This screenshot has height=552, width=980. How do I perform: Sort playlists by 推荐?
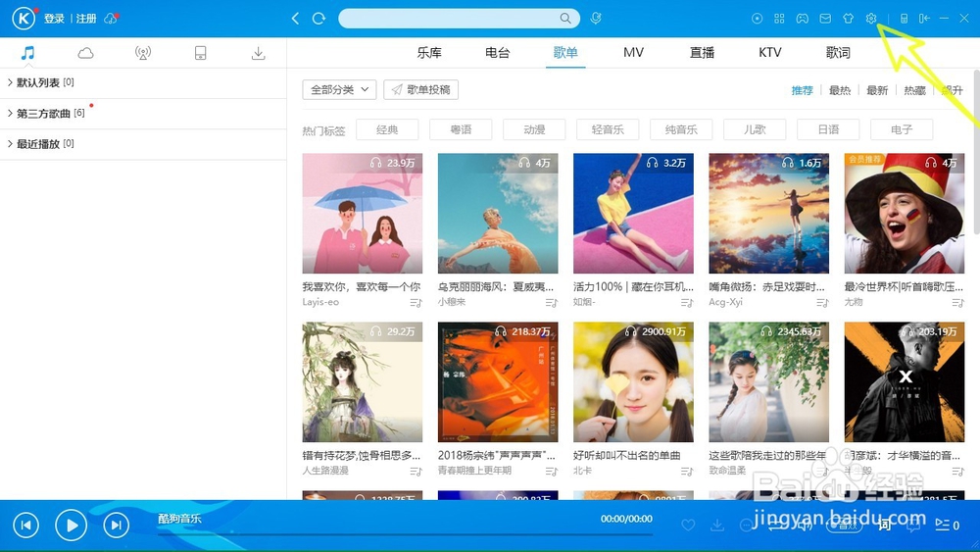(x=802, y=90)
